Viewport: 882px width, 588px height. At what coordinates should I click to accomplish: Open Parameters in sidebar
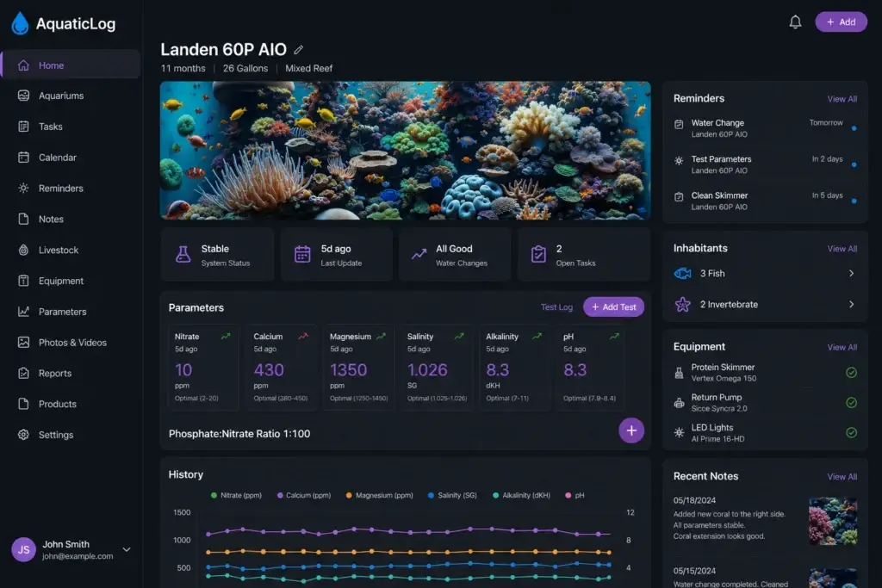(x=71, y=312)
